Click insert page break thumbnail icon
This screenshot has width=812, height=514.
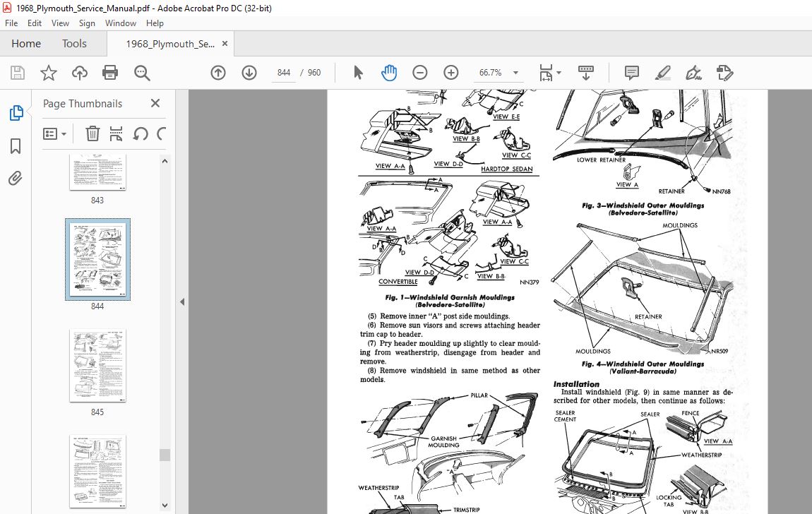tap(116, 133)
